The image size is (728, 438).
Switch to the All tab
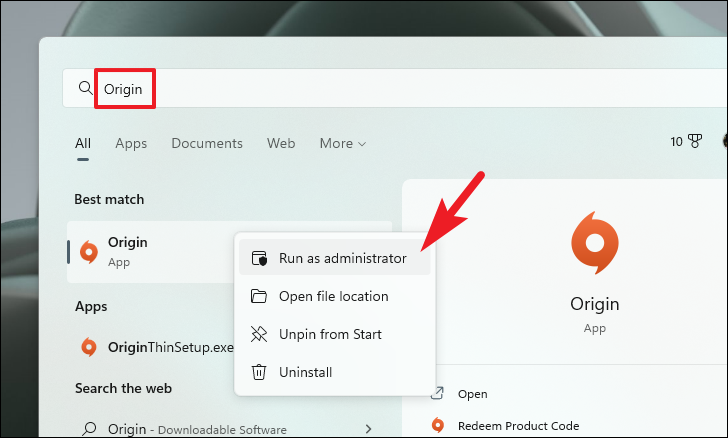pos(83,143)
